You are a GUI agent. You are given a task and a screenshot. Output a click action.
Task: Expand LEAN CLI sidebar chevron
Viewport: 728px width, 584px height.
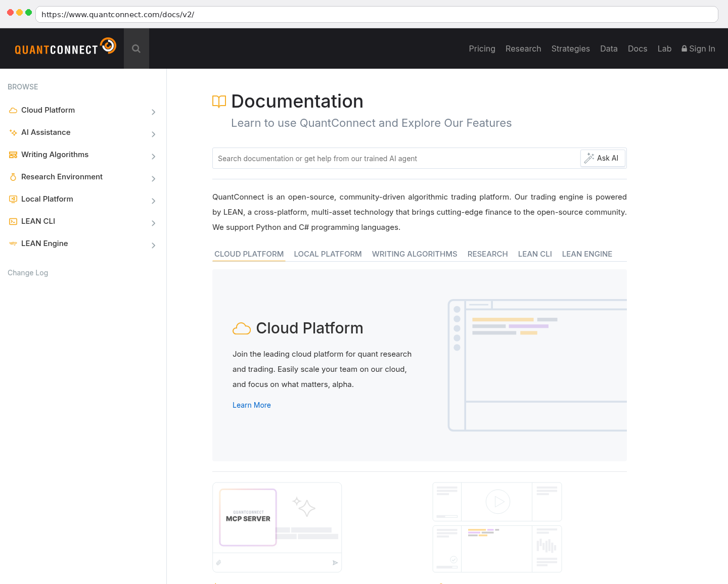click(154, 223)
